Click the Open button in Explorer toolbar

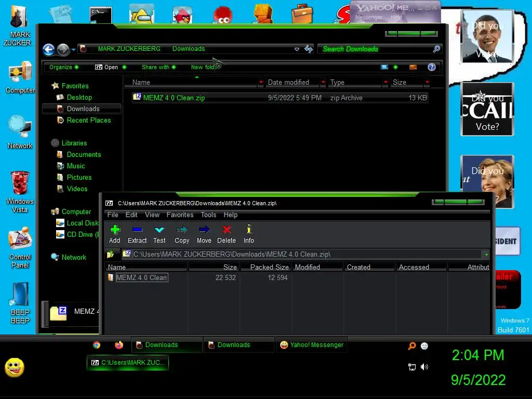coord(107,67)
